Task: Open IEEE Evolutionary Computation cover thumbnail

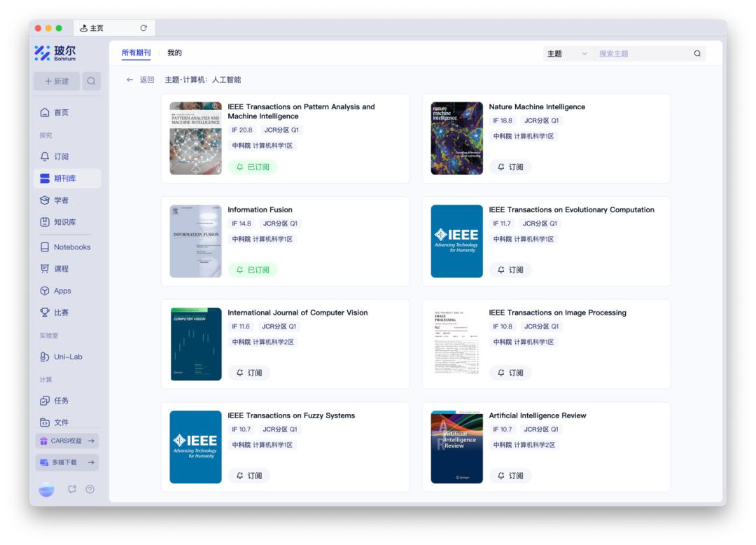Action: 457,241
